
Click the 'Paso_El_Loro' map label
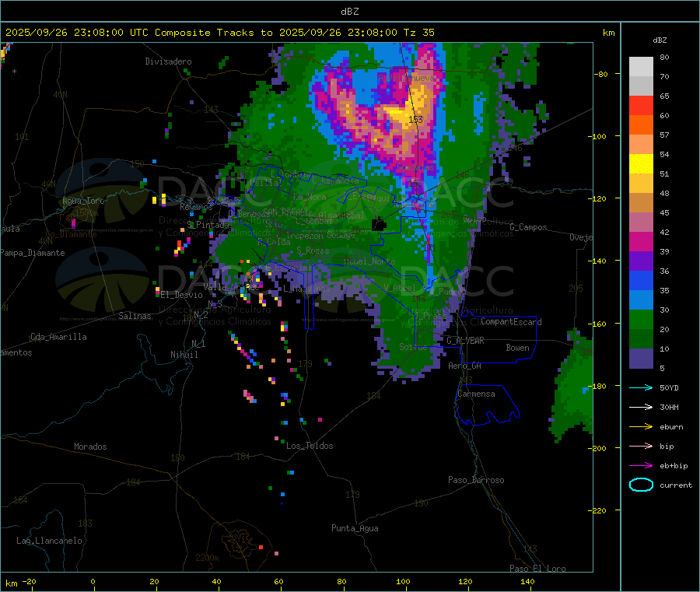tap(537, 569)
